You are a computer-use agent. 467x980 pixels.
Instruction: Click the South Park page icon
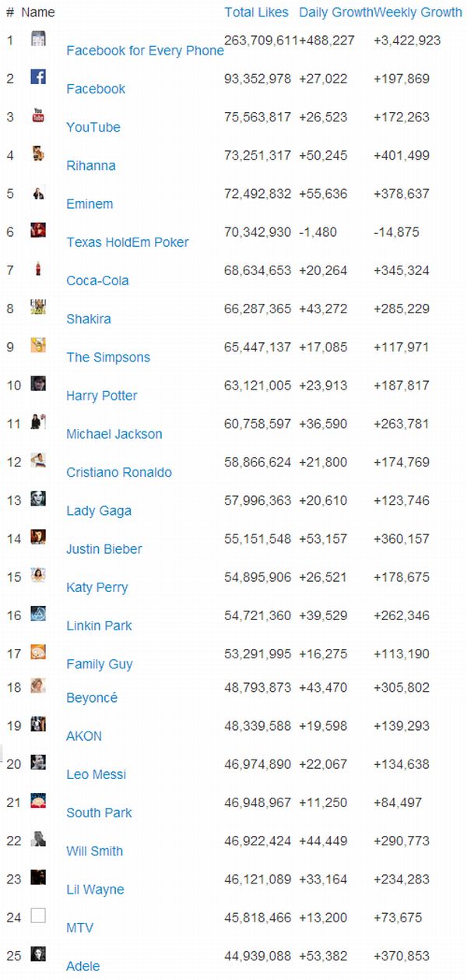pos(38,801)
